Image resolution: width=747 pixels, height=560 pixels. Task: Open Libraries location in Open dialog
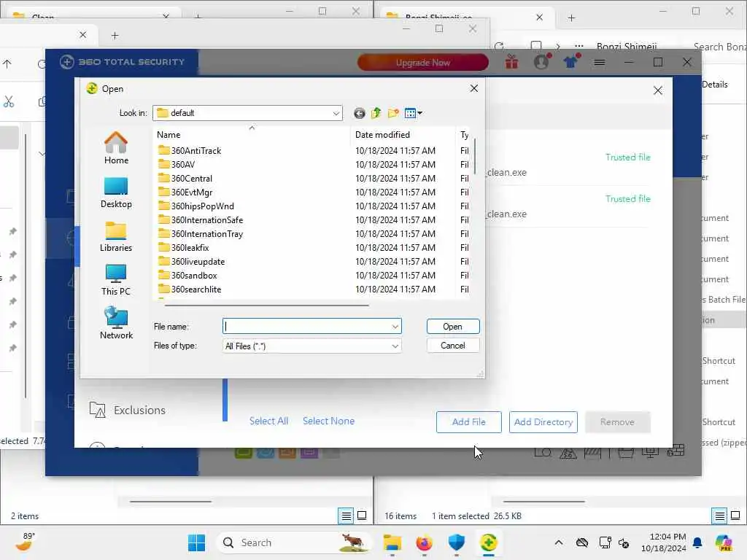(116, 236)
